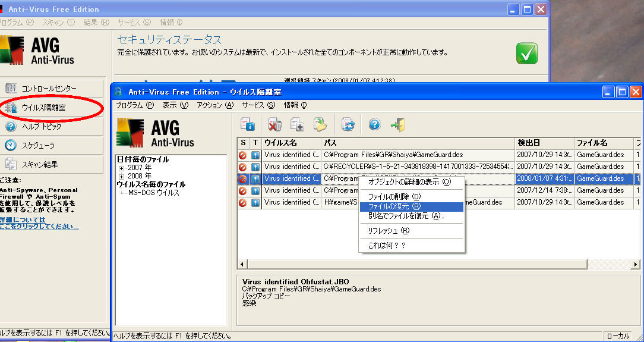Open コントロールセンター from sidebar
Viewport: 644px width, 342px height.
tap(52, 89)
